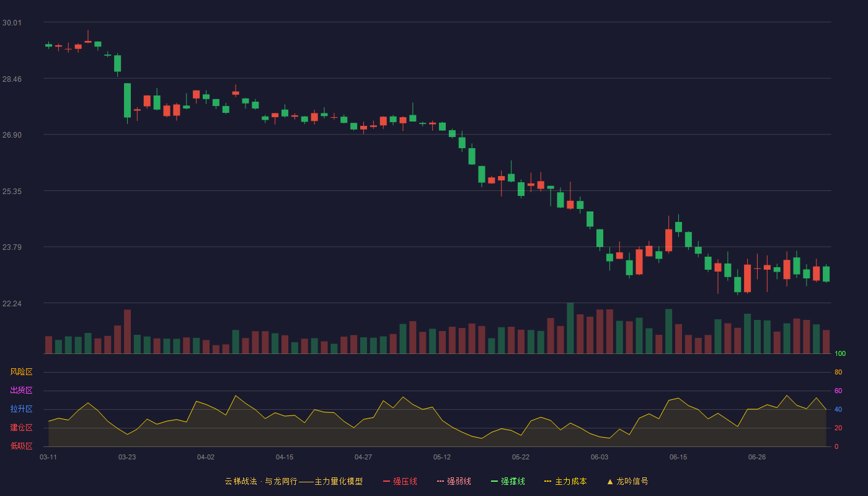The image size is (868, 496).
Task: Toggle the 强压线 red legend line icon
Action: (x=387, y=481)
